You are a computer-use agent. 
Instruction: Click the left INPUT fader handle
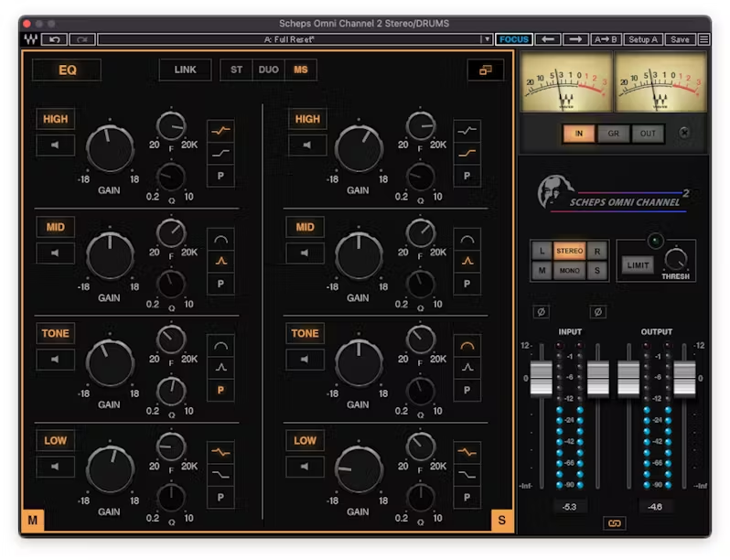point(541,379)
